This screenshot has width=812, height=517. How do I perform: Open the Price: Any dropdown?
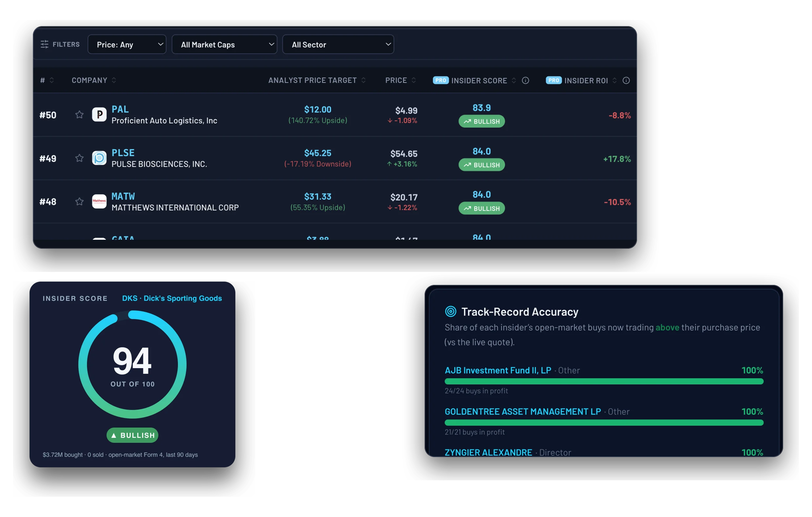[x=127, y=45]
